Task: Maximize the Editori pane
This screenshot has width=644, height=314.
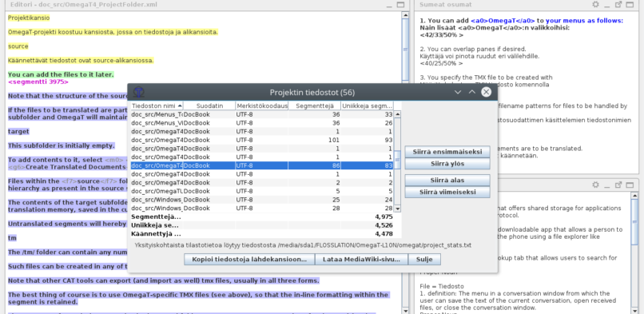Action: pos(400,5)
